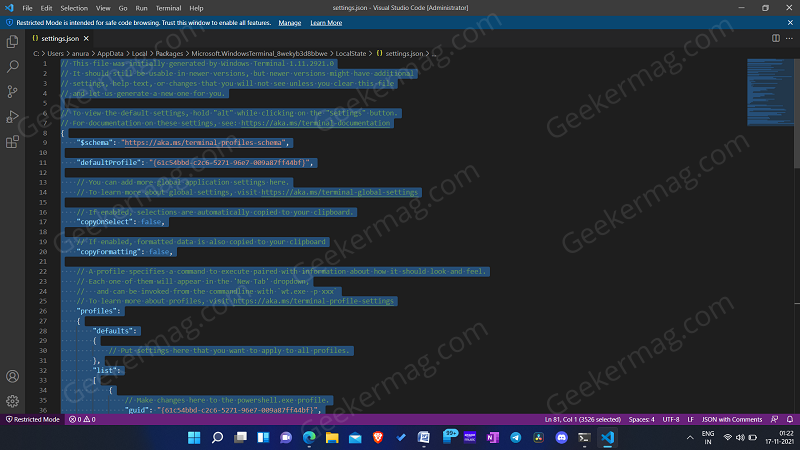Open the File menu

[28, 8]
